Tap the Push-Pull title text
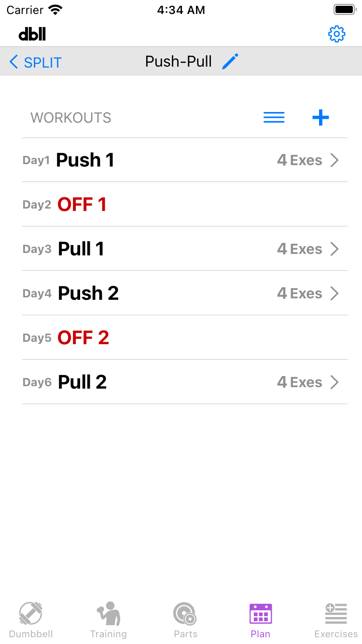Screen dimensions: 362x644 [179, 62]
